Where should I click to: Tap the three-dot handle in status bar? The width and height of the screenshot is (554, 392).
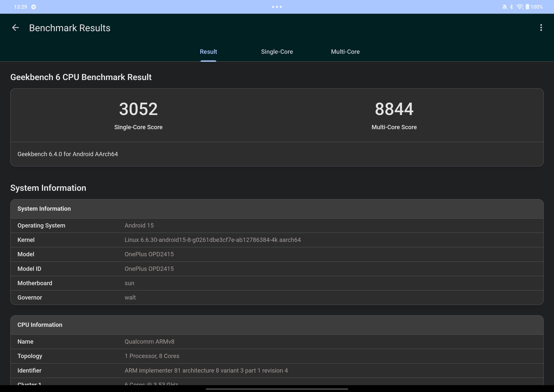tap(277, 7)
